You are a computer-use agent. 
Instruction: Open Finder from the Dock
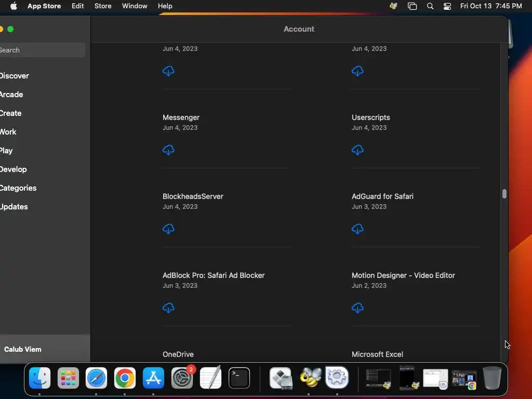(x=39, y=378)
